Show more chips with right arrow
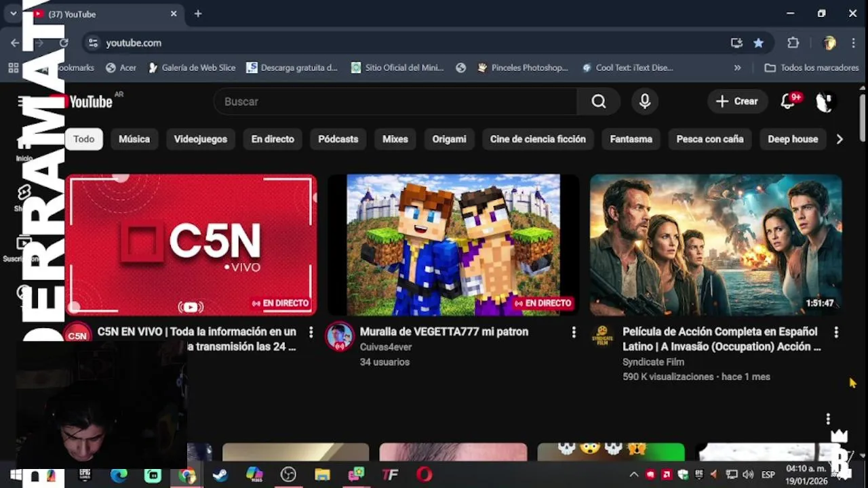The image size is (868, 488). click(x=840, y=139)
